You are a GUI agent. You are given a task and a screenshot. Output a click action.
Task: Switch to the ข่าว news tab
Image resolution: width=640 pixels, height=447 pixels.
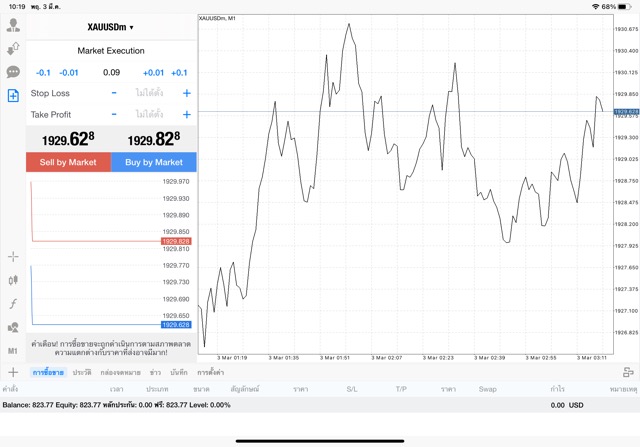pyautogui.click(x=155, y=372)
